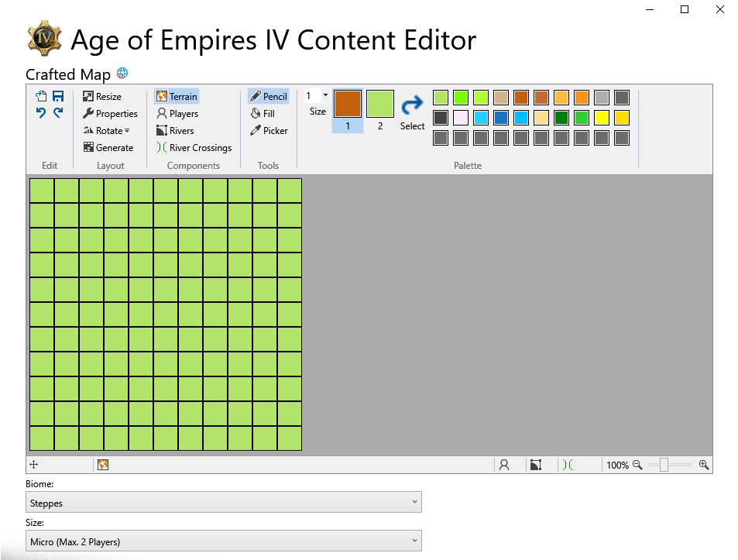Toggle the river crossings overlay in the status bar
The image size is (738, 560).
568,465
